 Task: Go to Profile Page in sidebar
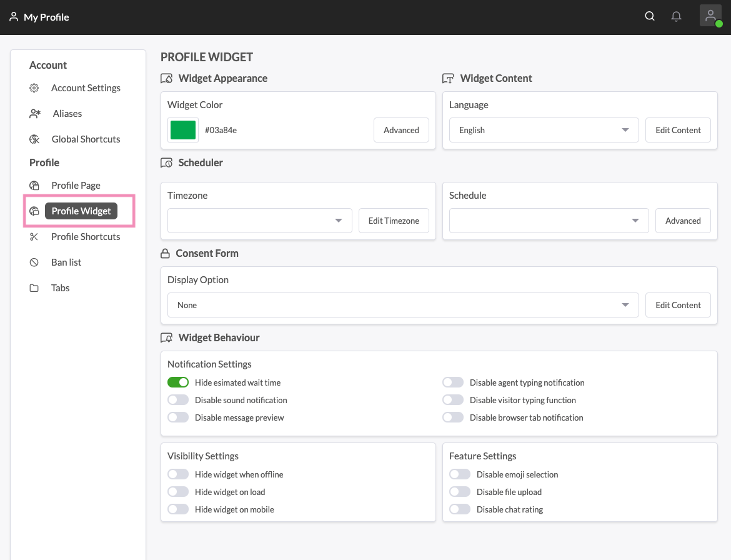point(76,186)
